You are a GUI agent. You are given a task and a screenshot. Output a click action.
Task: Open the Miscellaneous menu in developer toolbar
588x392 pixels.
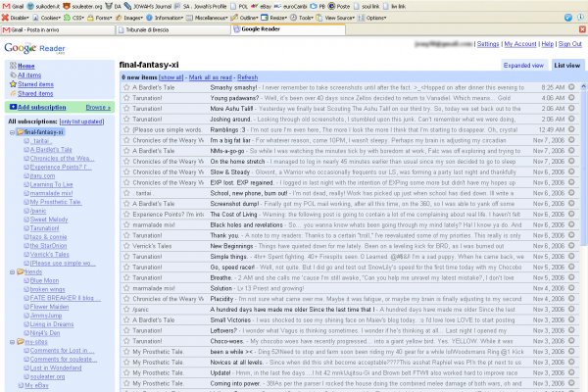[207, 18]
